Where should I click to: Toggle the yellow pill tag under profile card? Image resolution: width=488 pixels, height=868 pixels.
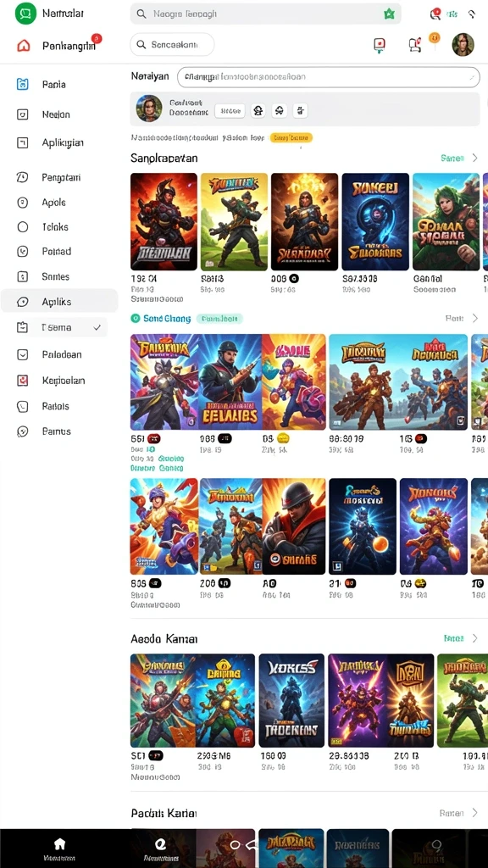tap(291, 137)
